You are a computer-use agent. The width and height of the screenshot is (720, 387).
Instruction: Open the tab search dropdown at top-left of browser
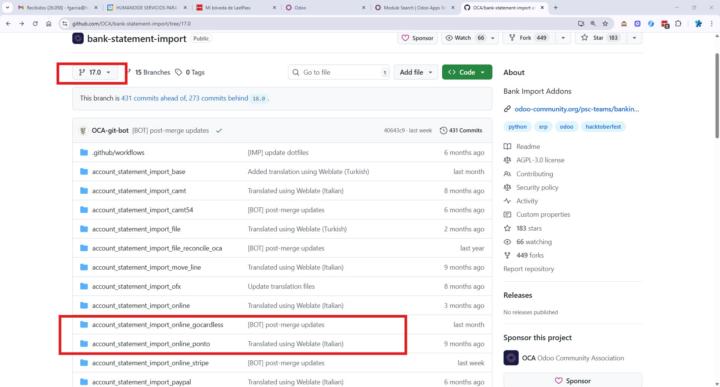(7, 7)
